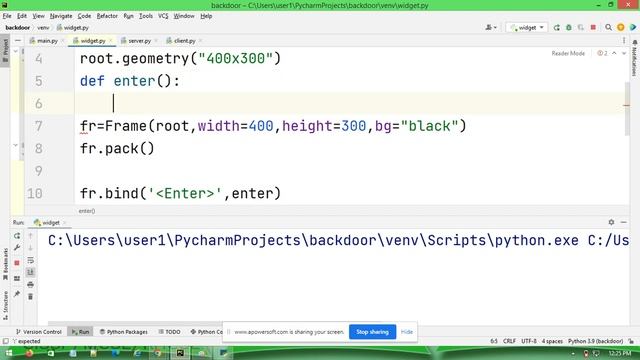The image size is (640, 360).
Task: Open the Refactor menu
Action: [x=107, y=16]
